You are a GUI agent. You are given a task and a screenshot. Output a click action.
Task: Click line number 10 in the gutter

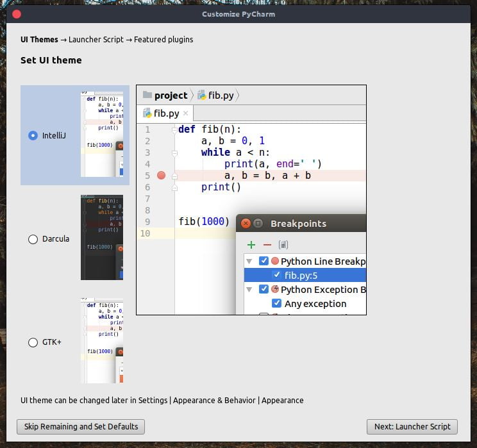(145, 233)
